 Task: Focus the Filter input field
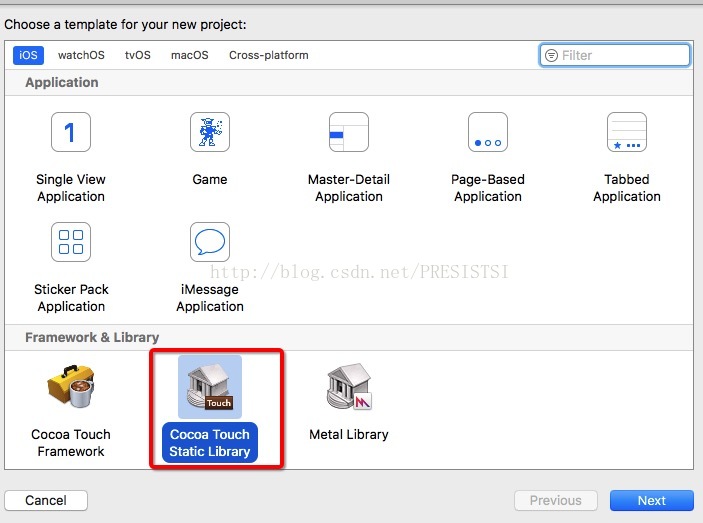(x=615, y=55)
